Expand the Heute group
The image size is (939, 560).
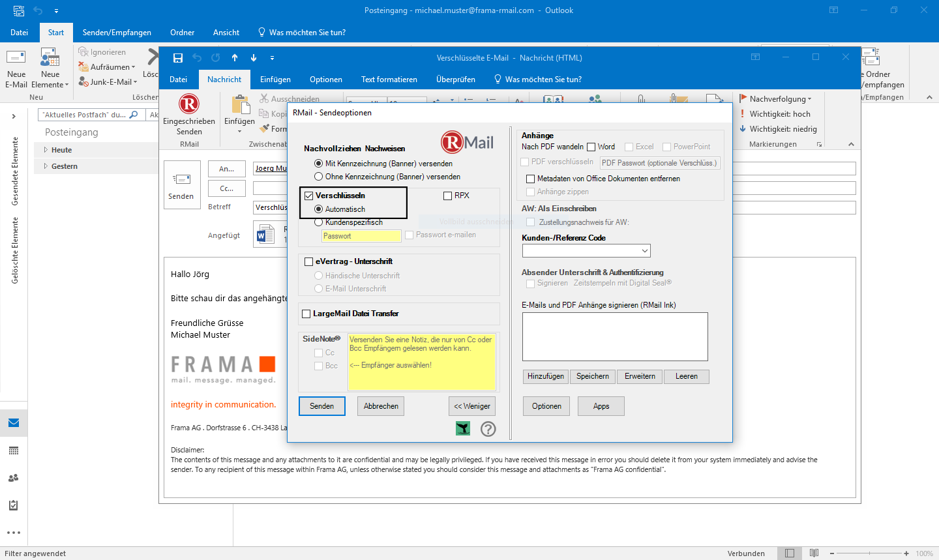point(46,150)
